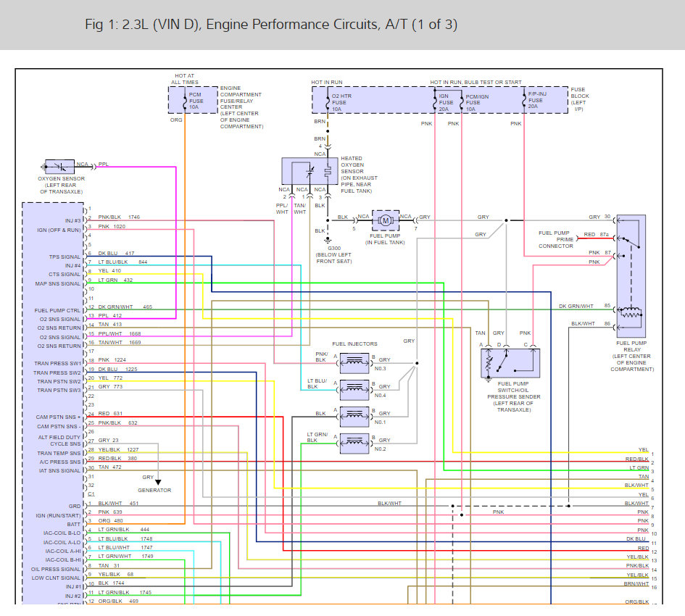685x616 pixels.
Task: Select fuel injector NO.2 coil symbol
Action: 354,444
